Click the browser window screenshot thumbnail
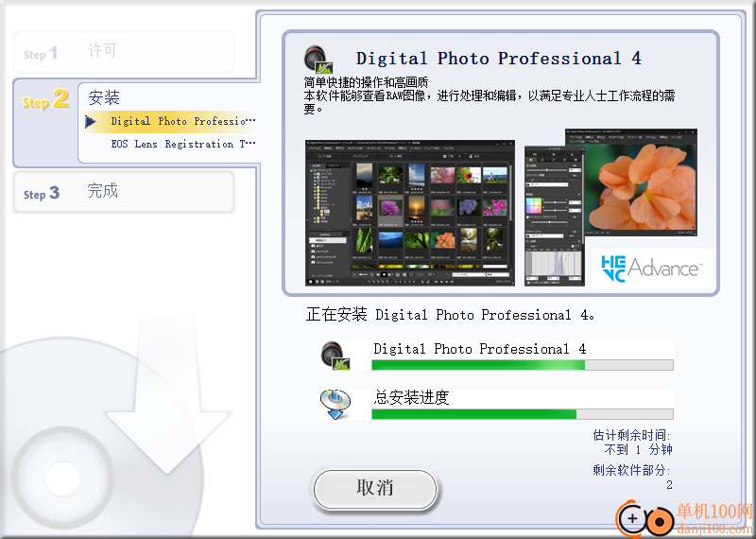This screenshot has width=756, height=539. (410, 213)
